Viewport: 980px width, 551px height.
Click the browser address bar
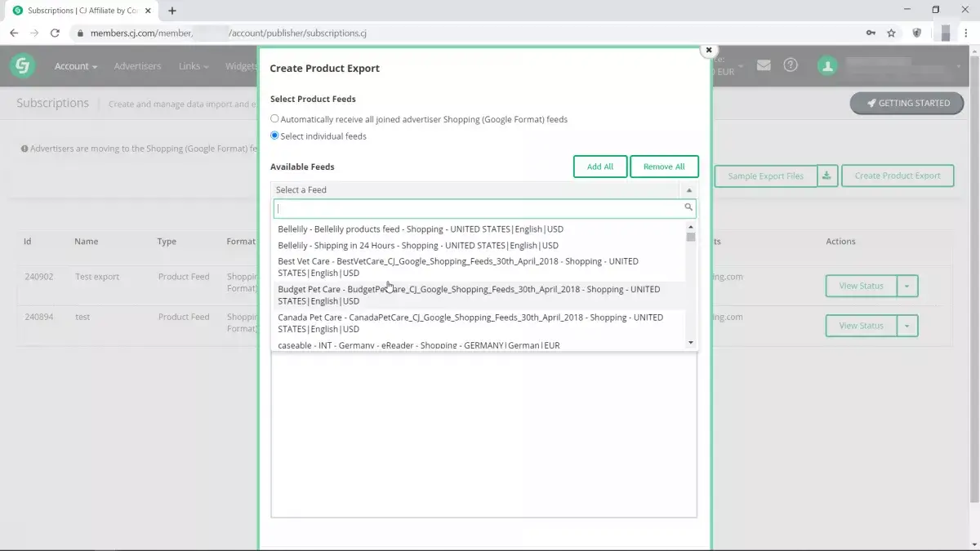point(465,33)
